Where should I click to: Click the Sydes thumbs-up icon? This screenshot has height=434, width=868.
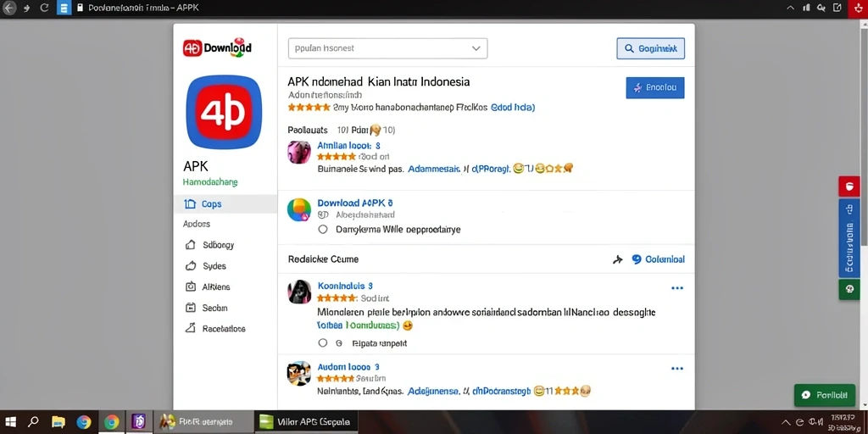(x=191, y=265)
